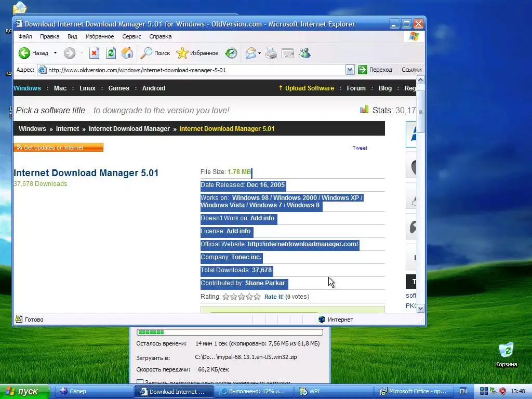Switch to Сапер taskbar item
Viewport: 532px width, 399px height.
coord(94,392)
